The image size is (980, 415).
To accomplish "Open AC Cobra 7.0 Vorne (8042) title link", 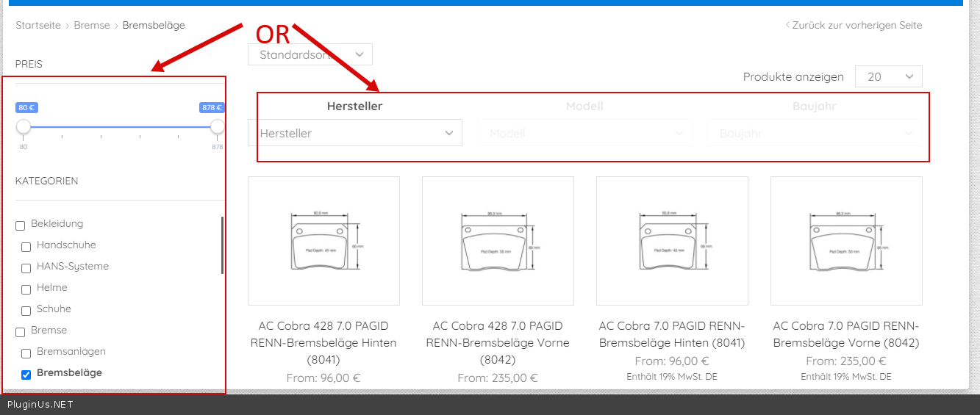I will (846, 334).
